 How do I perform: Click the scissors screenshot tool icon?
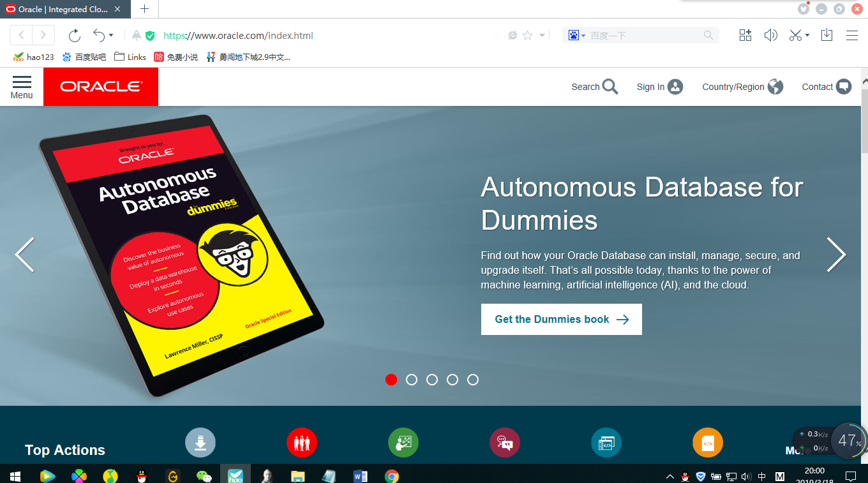pos(795,36)
